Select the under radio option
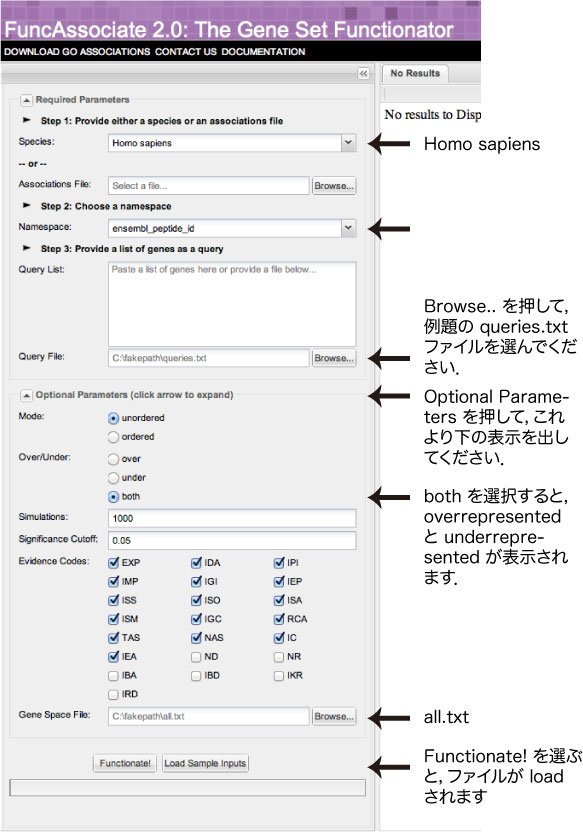 click(113, 478)
